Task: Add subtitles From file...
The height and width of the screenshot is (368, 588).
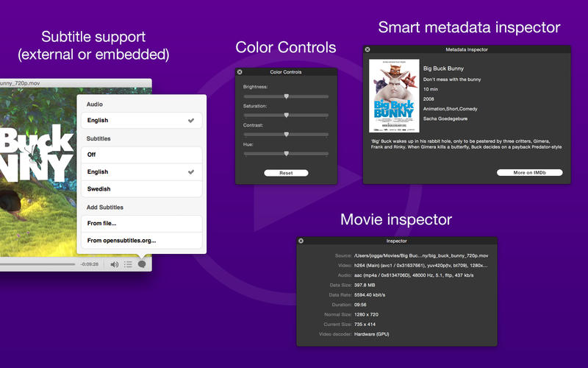Action: tap(141, 223)
